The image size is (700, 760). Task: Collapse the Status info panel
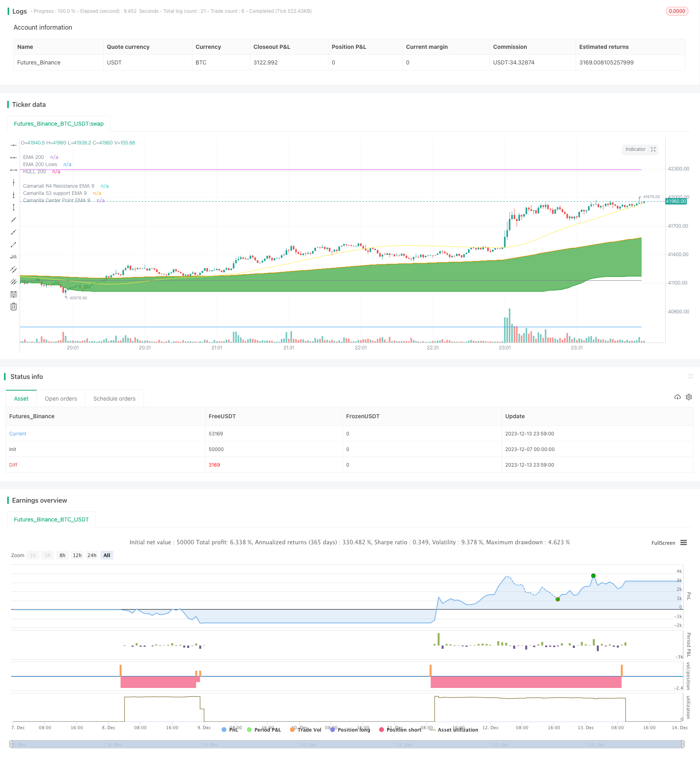click(690, 376)
